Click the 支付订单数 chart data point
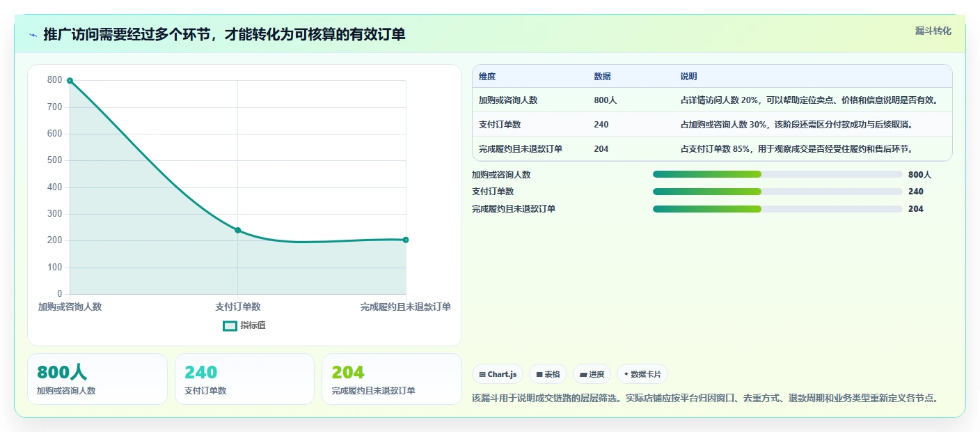 (x=237, y=230)
